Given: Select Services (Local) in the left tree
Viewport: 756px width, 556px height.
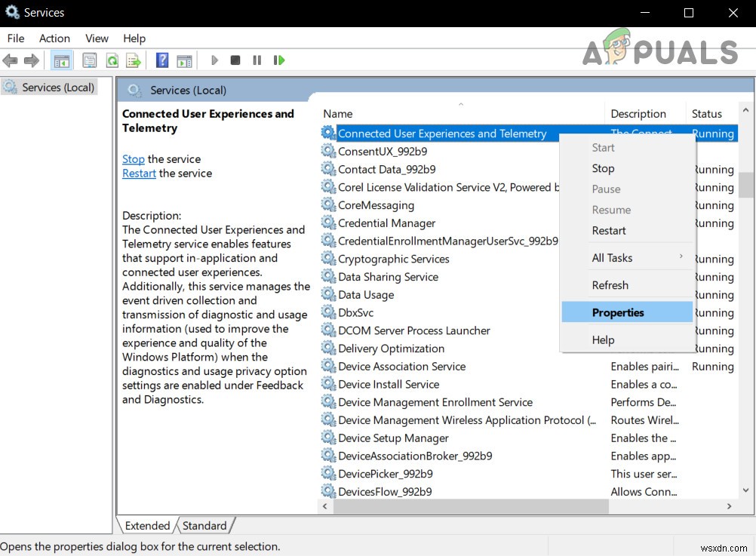Looking at the screenshot, I should (54, 87).
